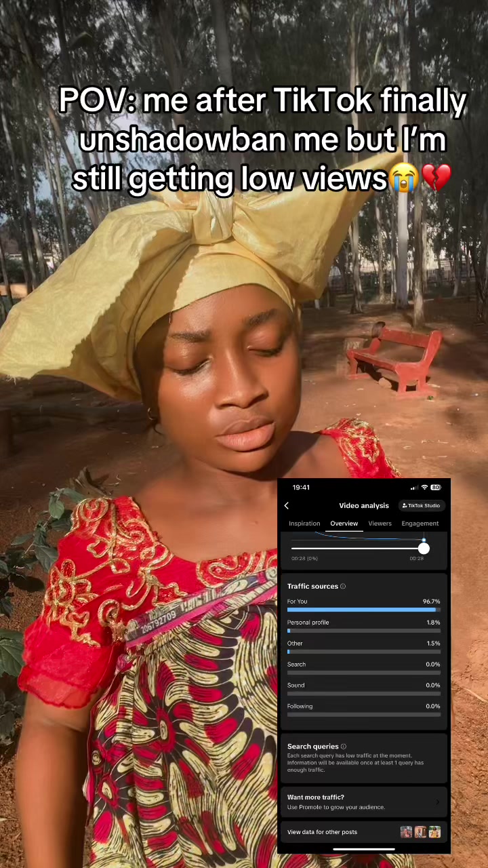Tap the battery indicator showing 80
The image size is (488, 868).
(x=436, y=488)
